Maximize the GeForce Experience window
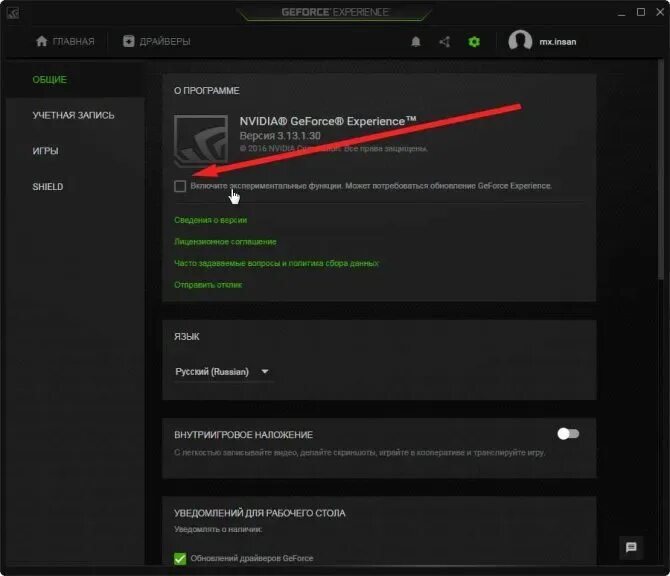 click(641, 12)
